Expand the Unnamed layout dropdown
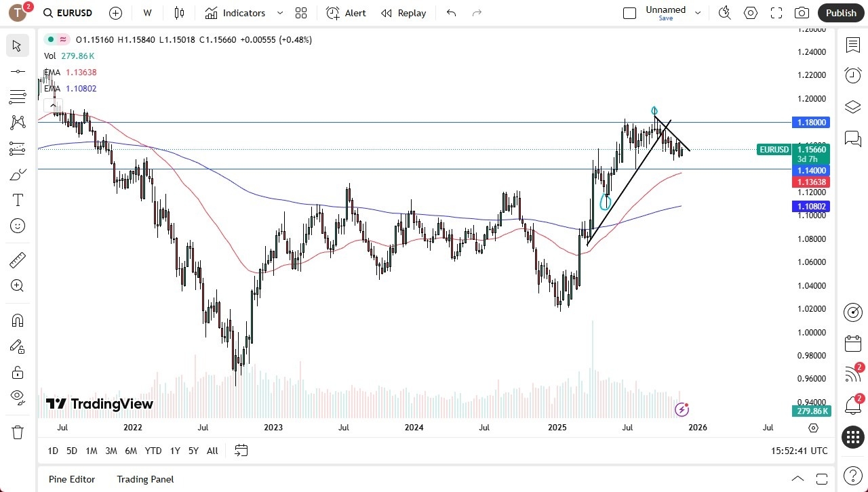The width and height of the screenshot is (868, 492). pyautogui.click(x=698, y=12)
